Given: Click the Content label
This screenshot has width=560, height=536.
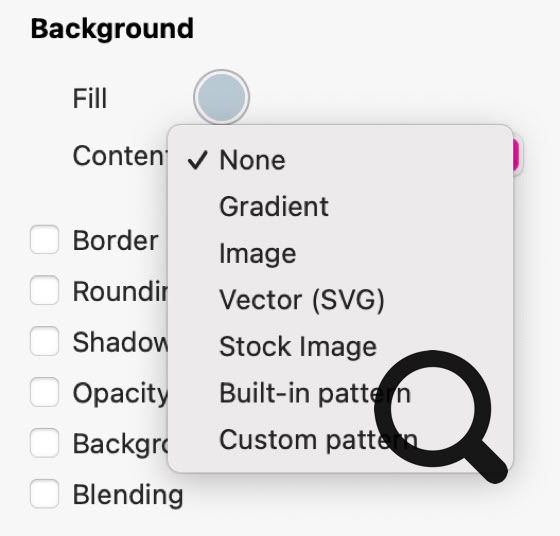Looking at the screenshot, I should click(121, 156).
